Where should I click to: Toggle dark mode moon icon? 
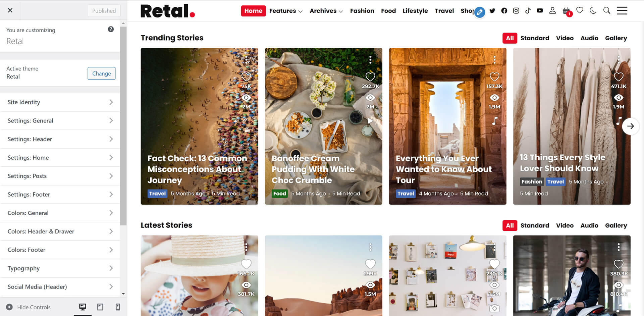click(593, 10)
